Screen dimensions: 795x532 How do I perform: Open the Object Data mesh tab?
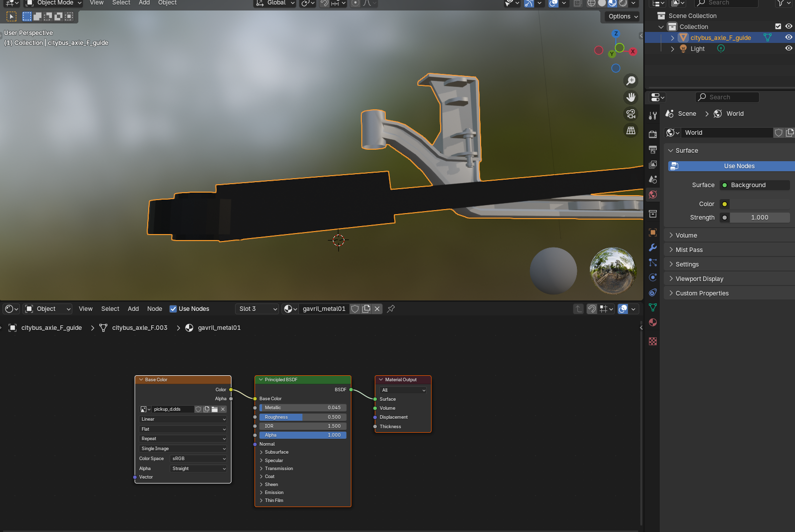coord(653,307)
